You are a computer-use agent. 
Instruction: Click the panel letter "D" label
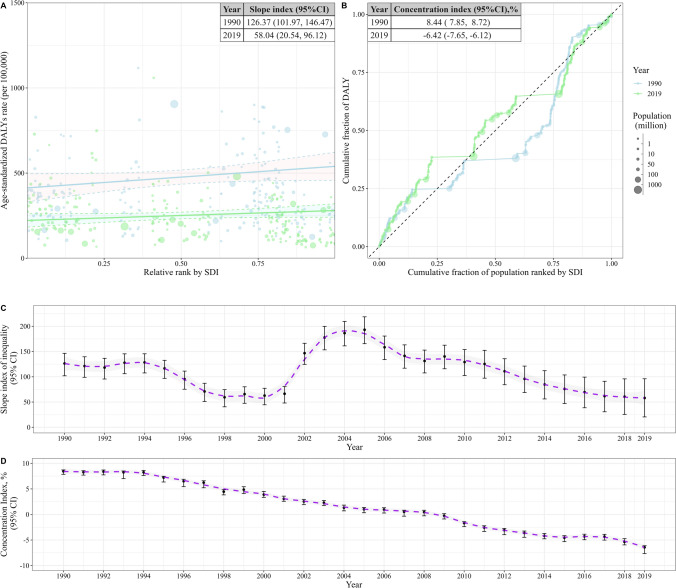pos(3,461)
